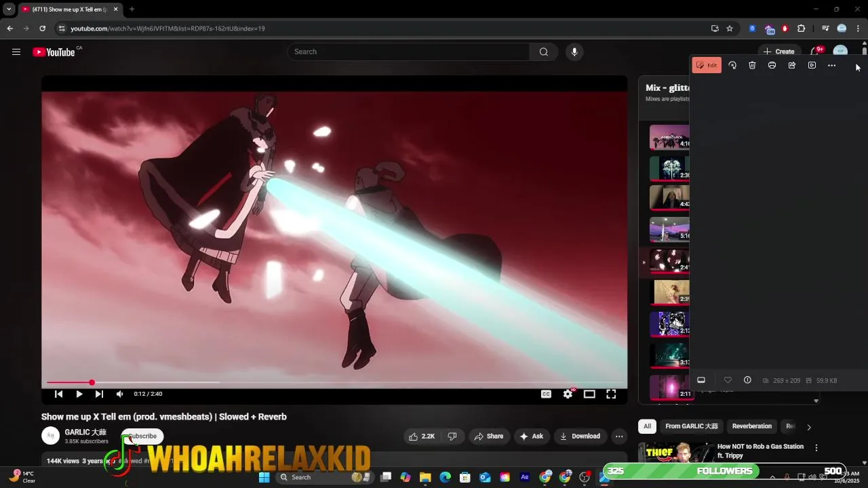
Task: Go back in the browser
Action: [9, 28]
